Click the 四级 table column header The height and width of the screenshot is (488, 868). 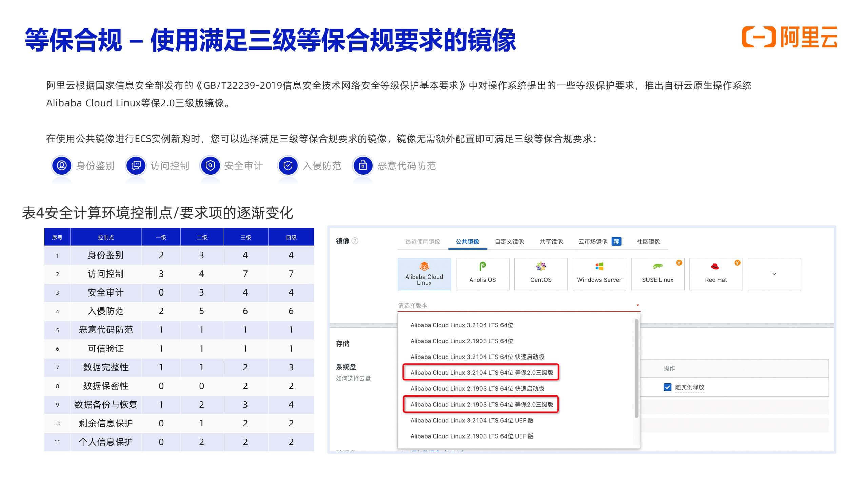tap(291, 237)
